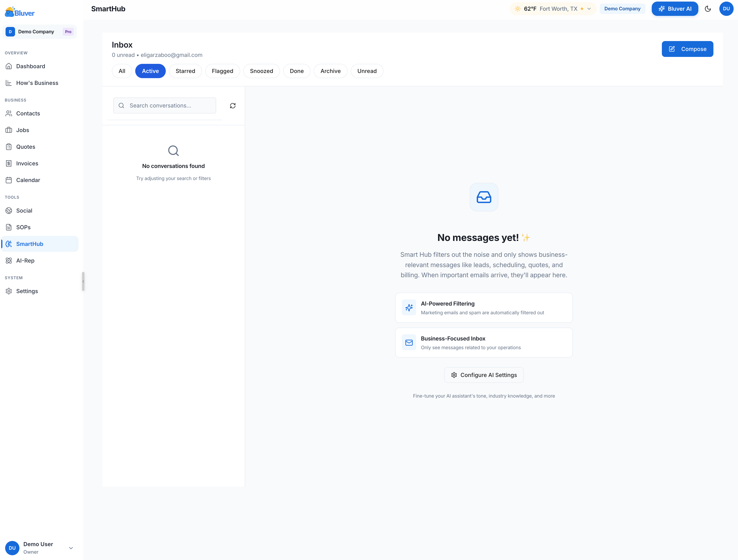Click the Business-Focused Inbox envelope icon
This screenshot has height=560, width=738.
pos(409,342)
